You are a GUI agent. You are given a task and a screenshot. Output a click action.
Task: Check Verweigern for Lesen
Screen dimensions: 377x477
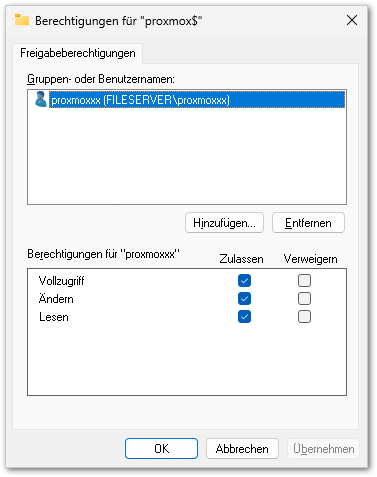pos(304,317)
